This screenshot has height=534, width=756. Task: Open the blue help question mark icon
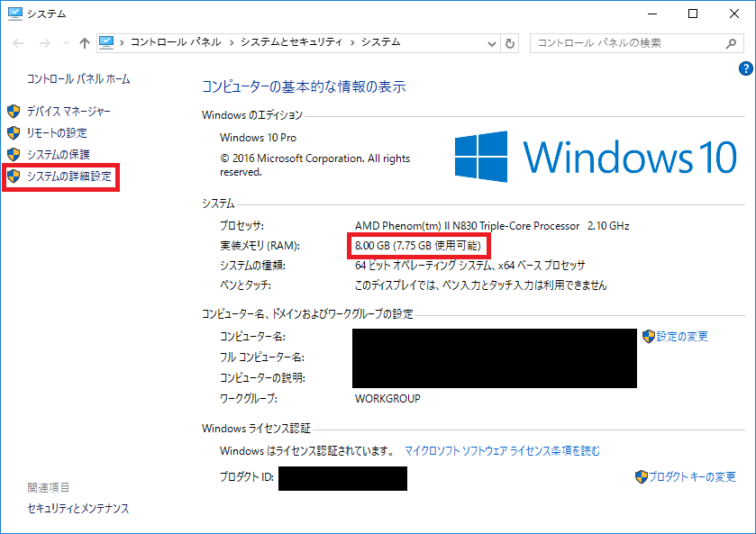tap(745, 68)
